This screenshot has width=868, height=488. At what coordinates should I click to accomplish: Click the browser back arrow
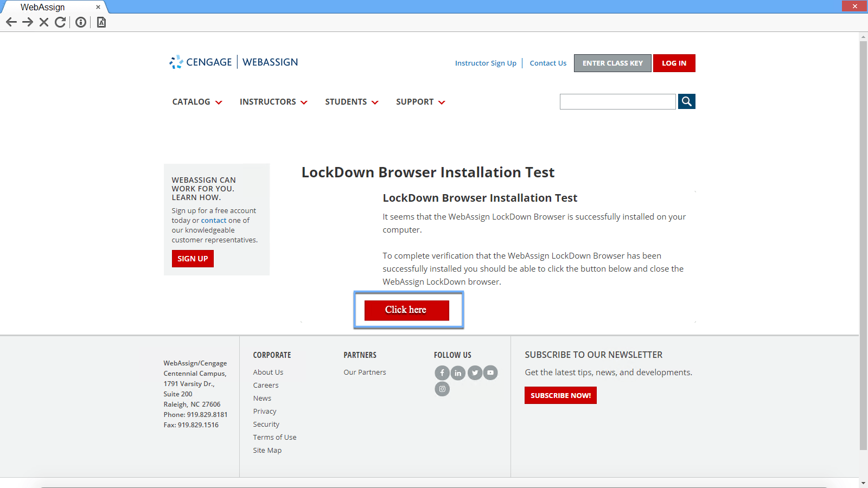point(11,22)
